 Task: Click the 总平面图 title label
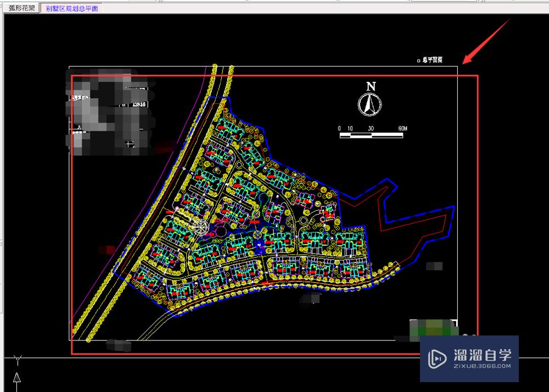(x=432, y=60)
